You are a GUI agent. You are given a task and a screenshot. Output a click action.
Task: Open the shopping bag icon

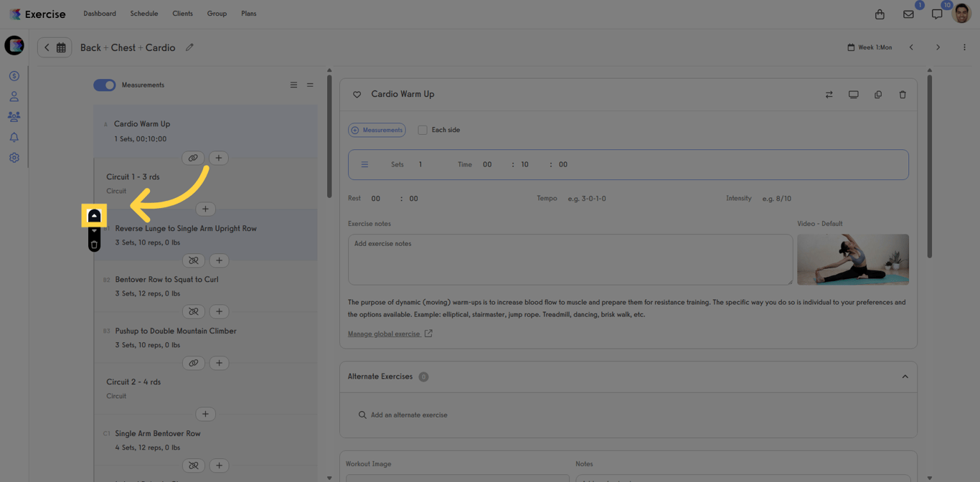click(880, 14)
